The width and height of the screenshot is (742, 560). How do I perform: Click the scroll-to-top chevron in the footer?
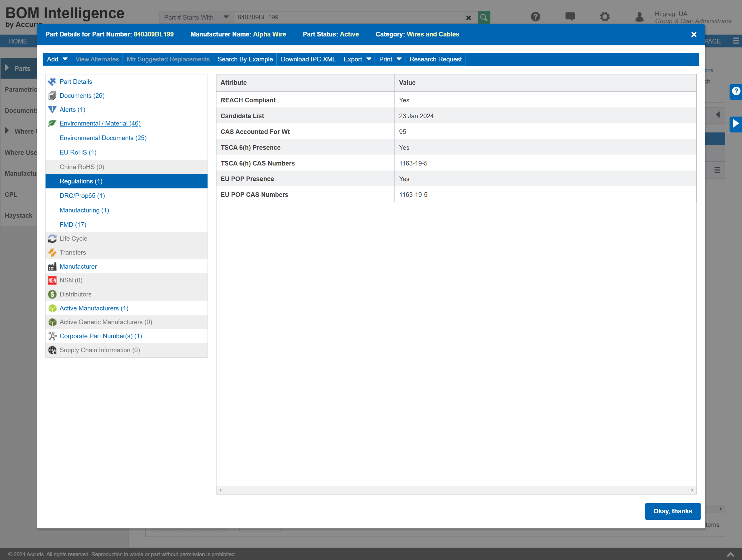[731, 554]
